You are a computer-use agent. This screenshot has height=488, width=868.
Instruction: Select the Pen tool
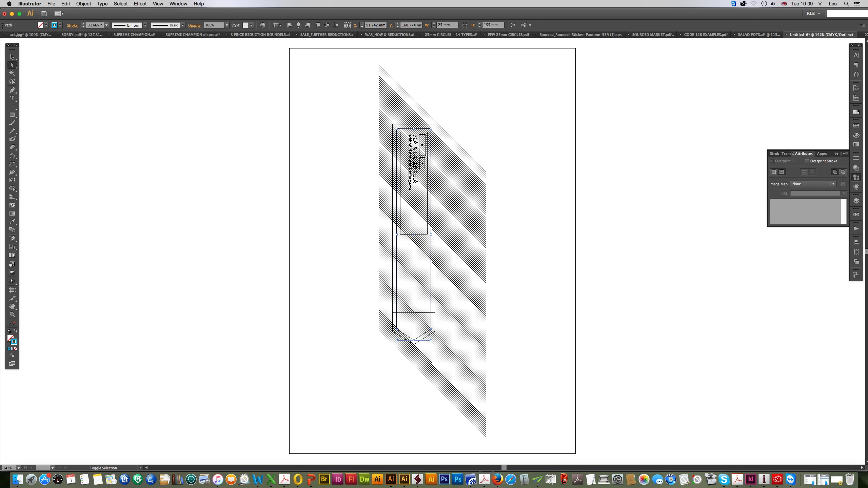tap(12, 90)
